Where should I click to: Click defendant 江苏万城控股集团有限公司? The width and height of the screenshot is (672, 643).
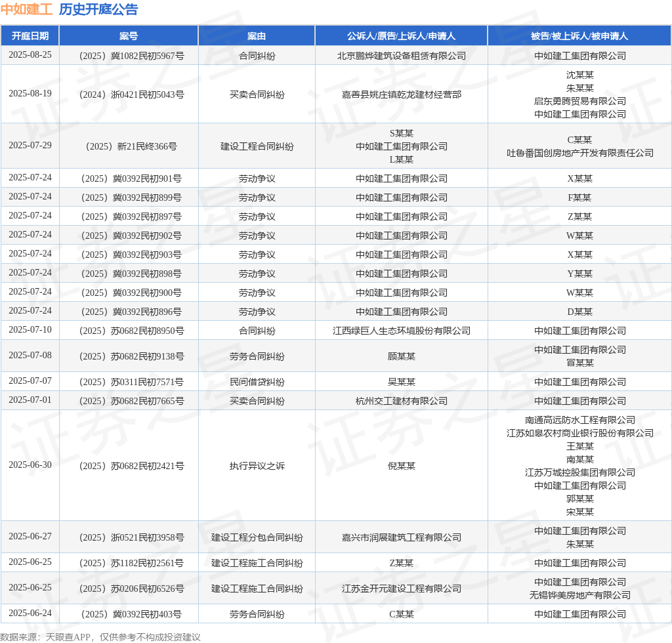579,472
